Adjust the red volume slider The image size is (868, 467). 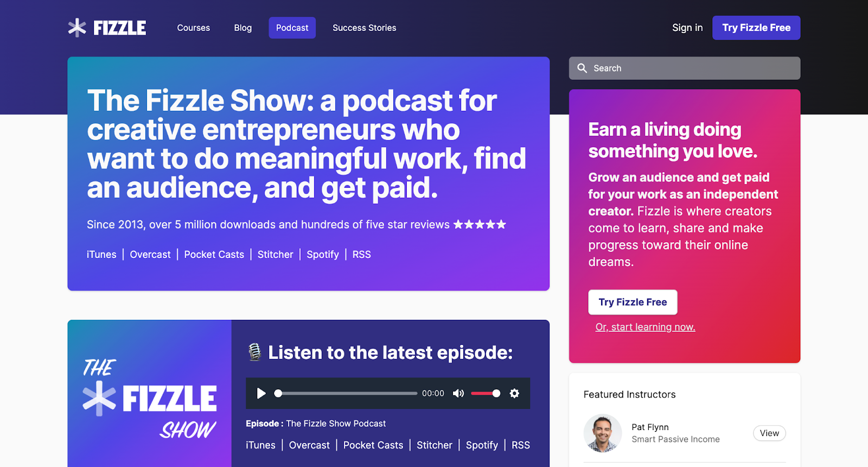pos(486,393)
